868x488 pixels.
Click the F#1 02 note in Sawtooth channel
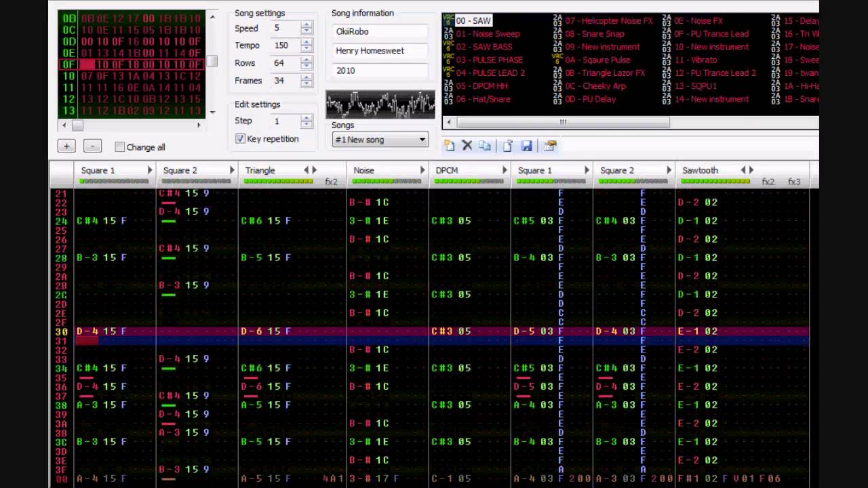[x=697, y=479]
